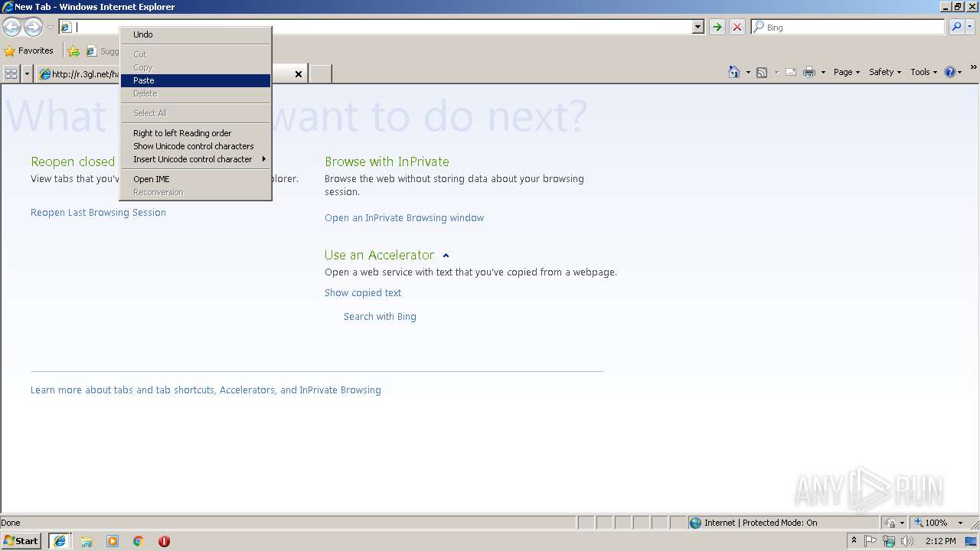Open the search provider dropdown arrow
Image resolution: width=980 pixels, height=551 pixels.
pos(970,27)
